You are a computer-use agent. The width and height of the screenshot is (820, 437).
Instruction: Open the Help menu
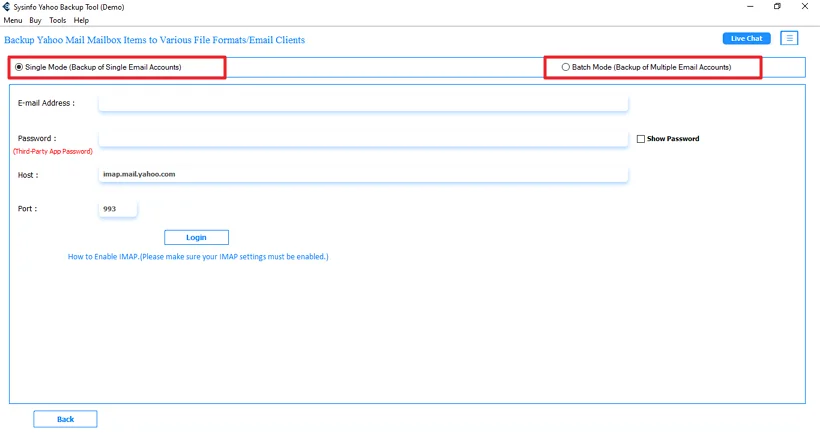(x=81, y=20)
